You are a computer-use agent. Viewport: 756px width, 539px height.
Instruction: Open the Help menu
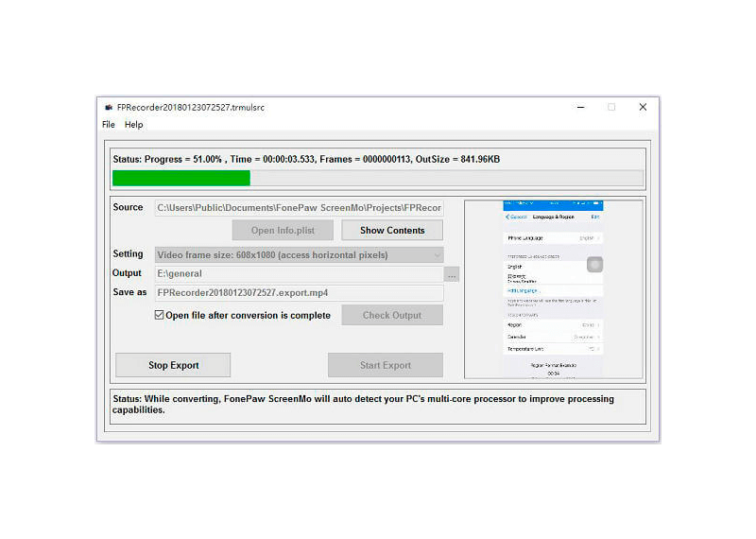click(133, 125)
